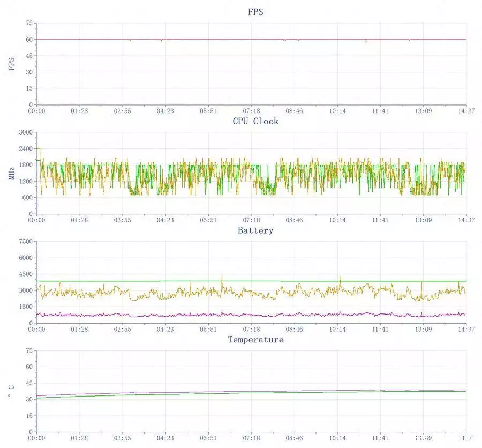
Task: Click the 4500 tick on the Battery chart
Action: click(26, 274)
